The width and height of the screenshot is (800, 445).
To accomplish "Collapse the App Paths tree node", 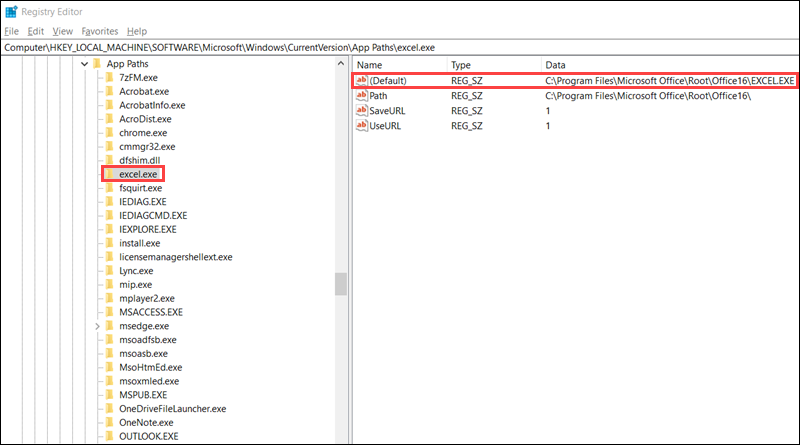I will 84,63.
